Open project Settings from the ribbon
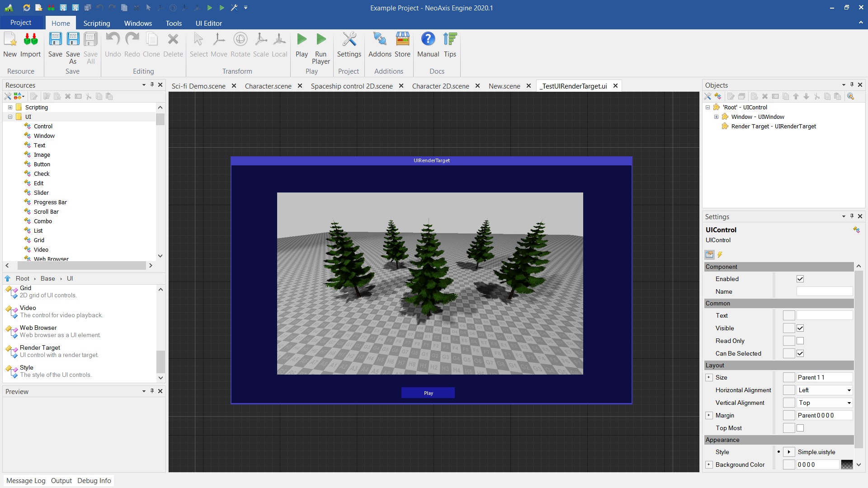868x488 pixels. tap(349, 40)
